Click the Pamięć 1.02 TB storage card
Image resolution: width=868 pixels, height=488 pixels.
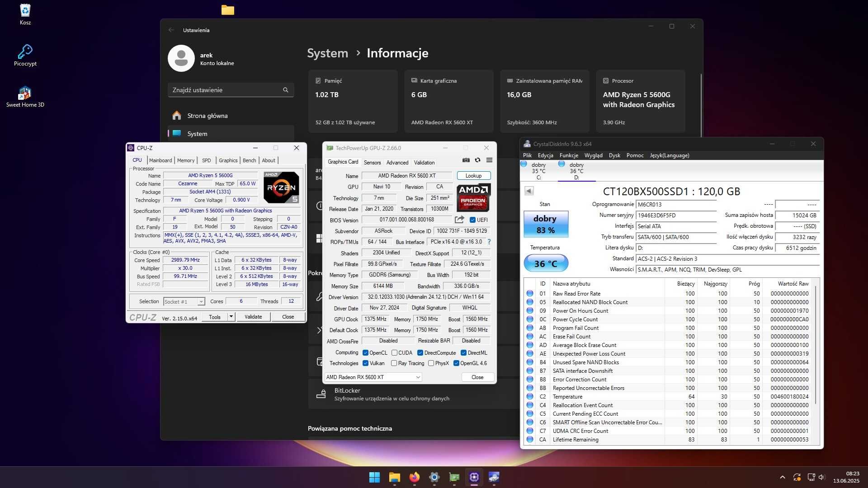353,101
